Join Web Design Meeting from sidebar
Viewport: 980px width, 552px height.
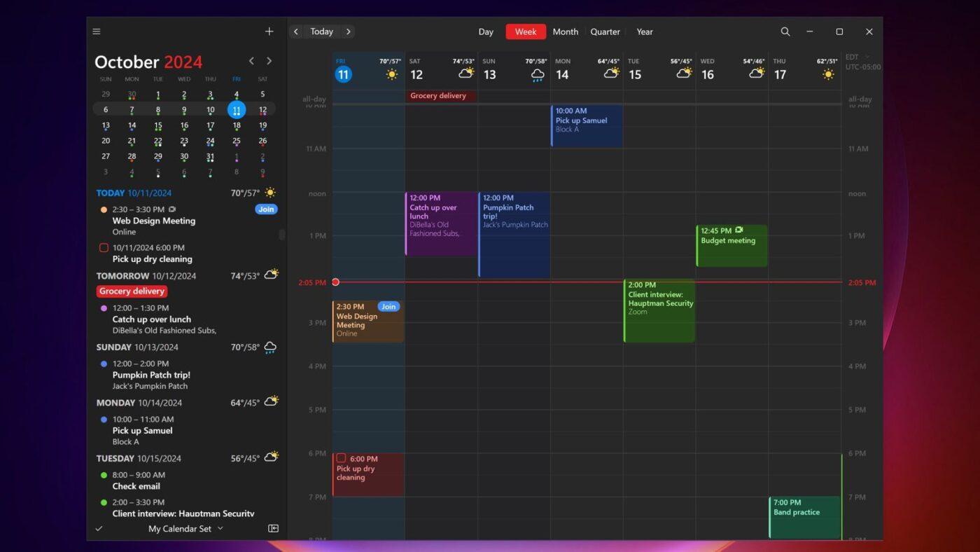pyautogui.click(x=266, y=209)
